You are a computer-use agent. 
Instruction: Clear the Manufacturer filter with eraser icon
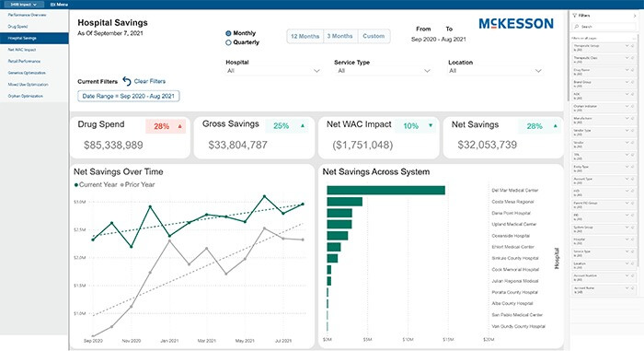coord(633,118)
